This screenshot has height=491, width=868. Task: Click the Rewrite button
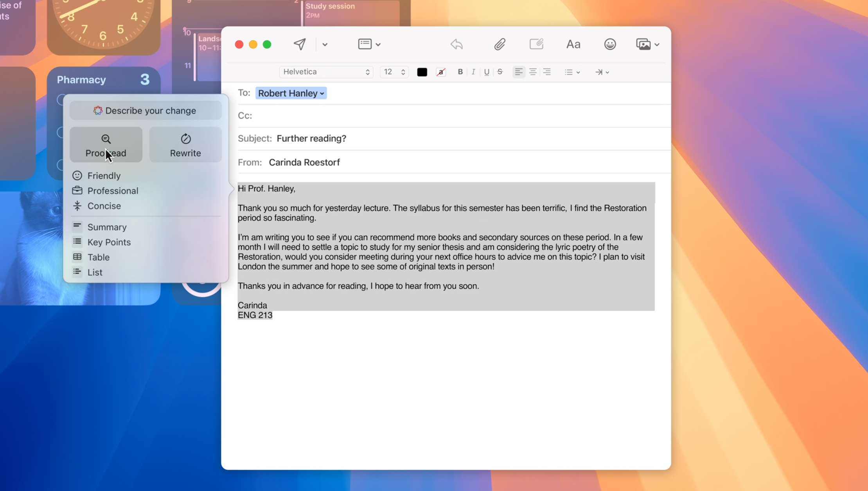pos(185,145)
